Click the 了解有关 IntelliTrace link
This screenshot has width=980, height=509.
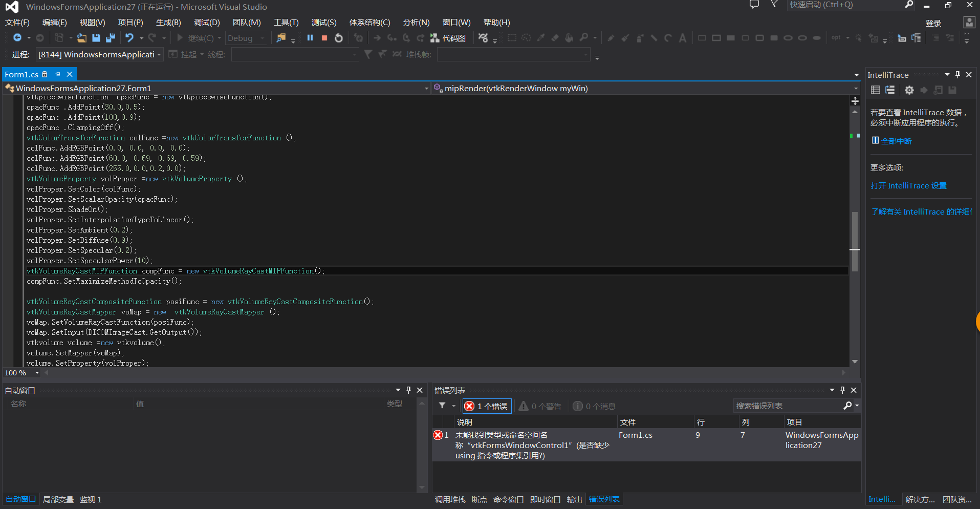(x=921, y=211)
